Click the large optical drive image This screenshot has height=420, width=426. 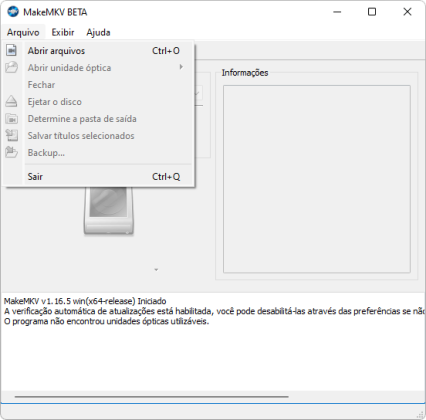[x=109, y=211]
